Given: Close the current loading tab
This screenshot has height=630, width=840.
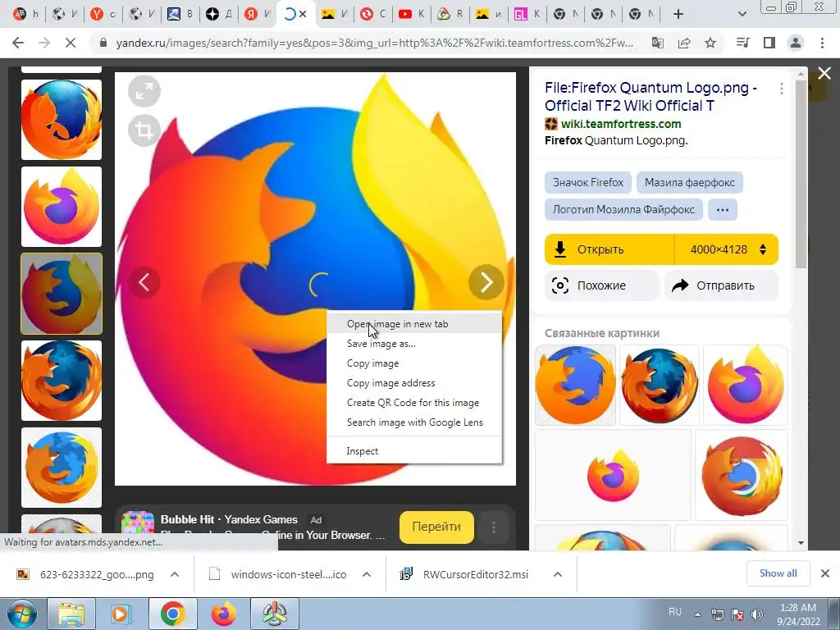Looking at the screenshot, I should click(303, 15).
